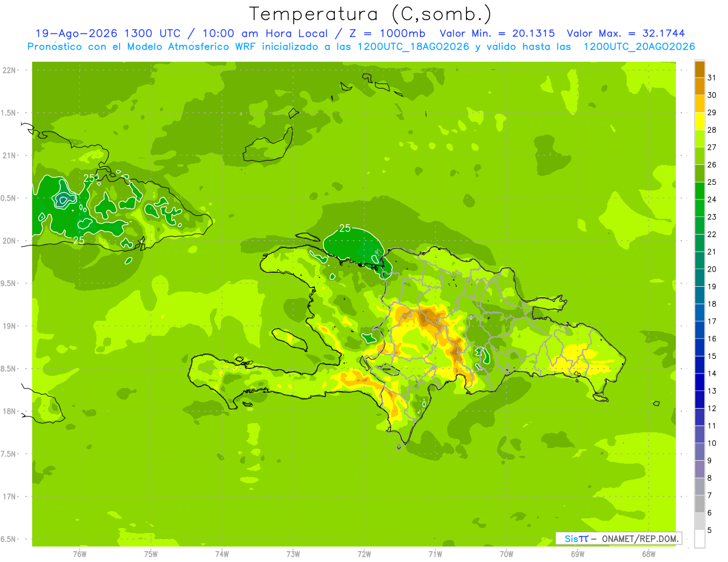The width and height of the screenshot is (728, 562).
Task: Click the "1.5N" latitude axis label
Action: click(9, 113)
